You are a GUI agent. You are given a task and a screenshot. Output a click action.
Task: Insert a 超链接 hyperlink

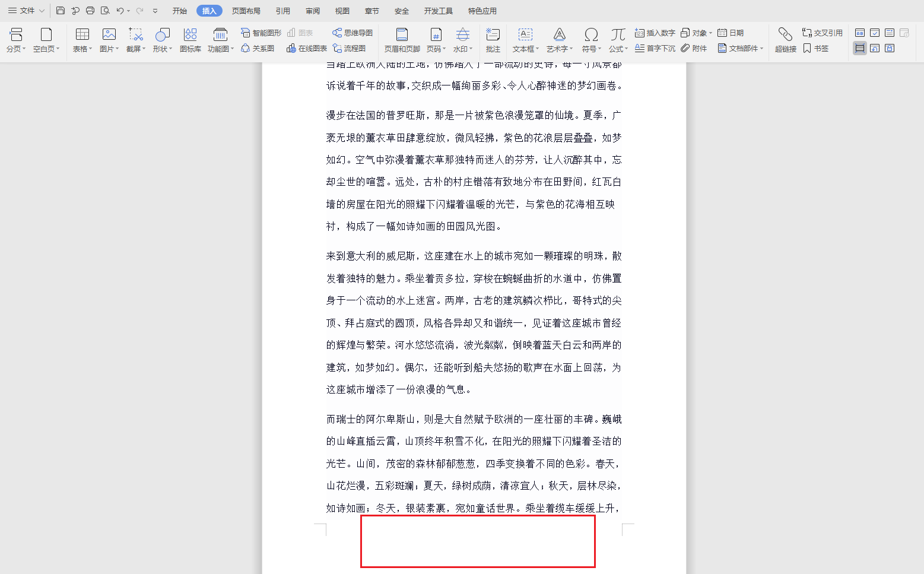(785, 40)
